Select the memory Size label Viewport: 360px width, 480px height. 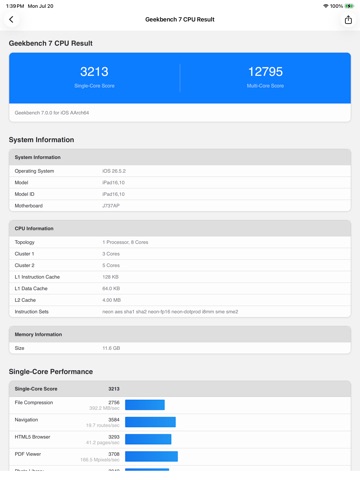19,348
